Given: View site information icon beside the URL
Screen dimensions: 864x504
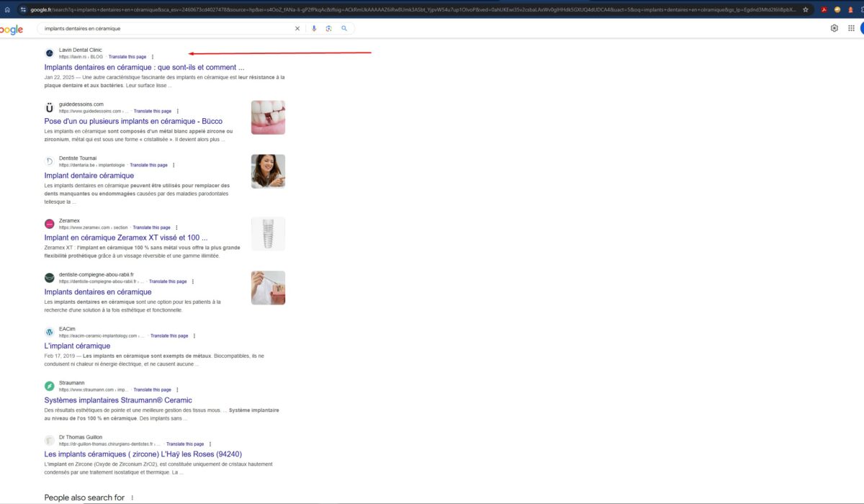Looking at the screenshot, I should [x=23, y=9].
